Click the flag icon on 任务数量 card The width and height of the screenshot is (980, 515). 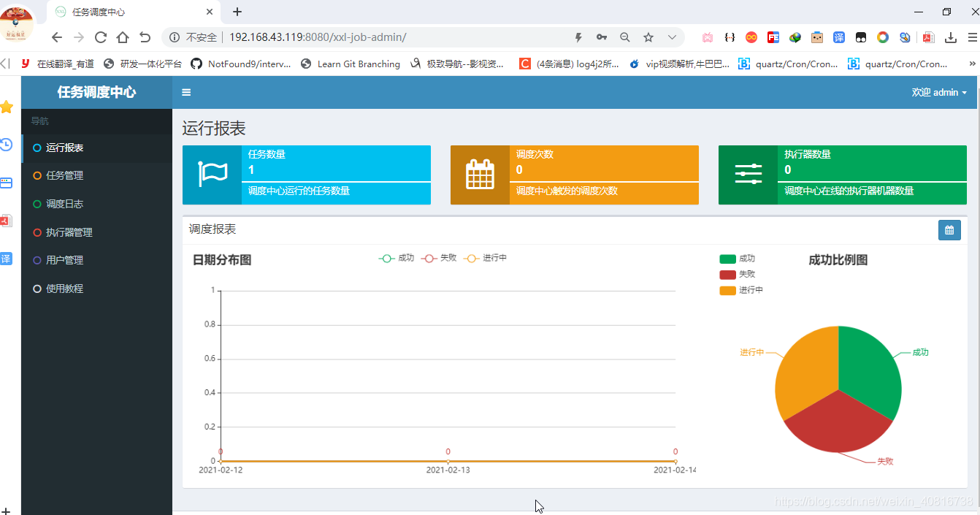click(x=212, y=175)
